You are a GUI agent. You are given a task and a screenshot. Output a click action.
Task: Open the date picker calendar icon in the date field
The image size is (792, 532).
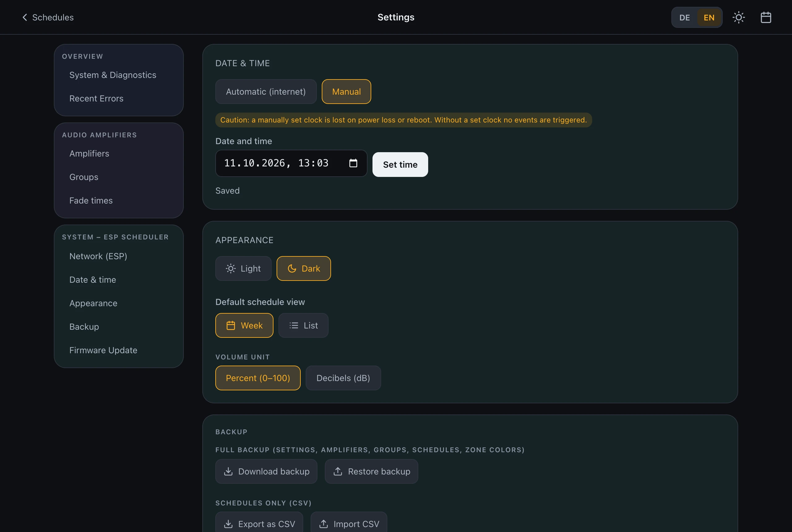click(x=353, y=163)
